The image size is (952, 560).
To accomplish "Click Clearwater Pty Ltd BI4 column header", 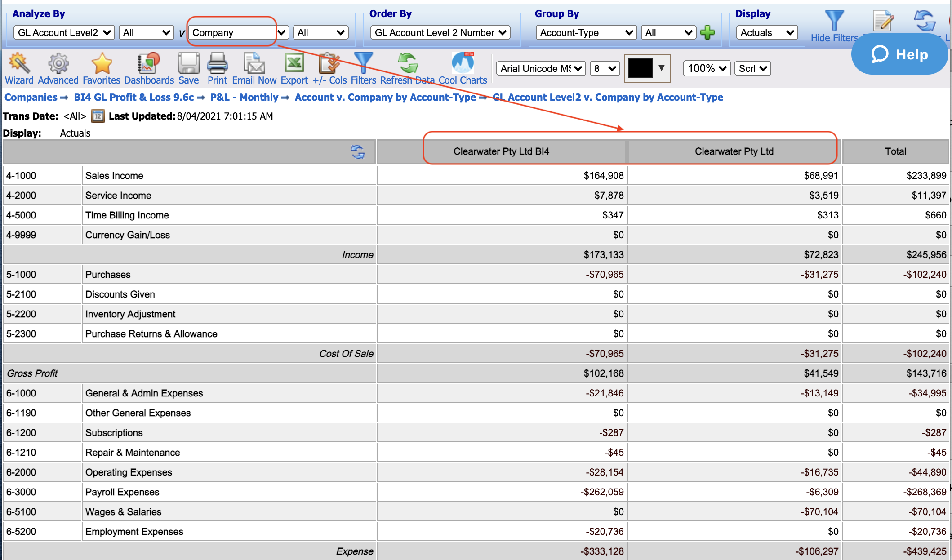I will (x=501, y=151).
